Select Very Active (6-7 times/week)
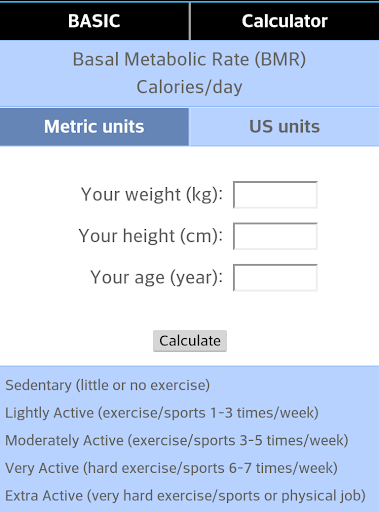Screen dimensions: 379x512 tap(172, 468)
